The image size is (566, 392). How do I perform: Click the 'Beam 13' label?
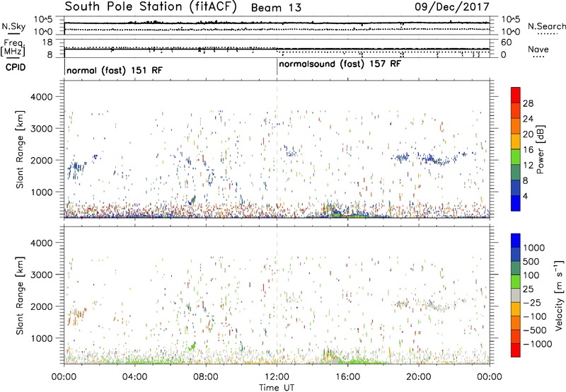(276, 8)
